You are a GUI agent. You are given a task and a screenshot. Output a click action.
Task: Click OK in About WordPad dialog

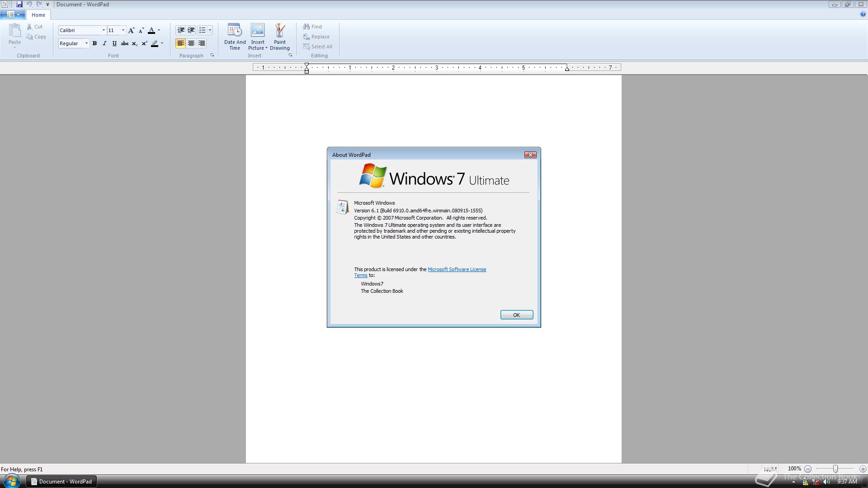point(516,315)
